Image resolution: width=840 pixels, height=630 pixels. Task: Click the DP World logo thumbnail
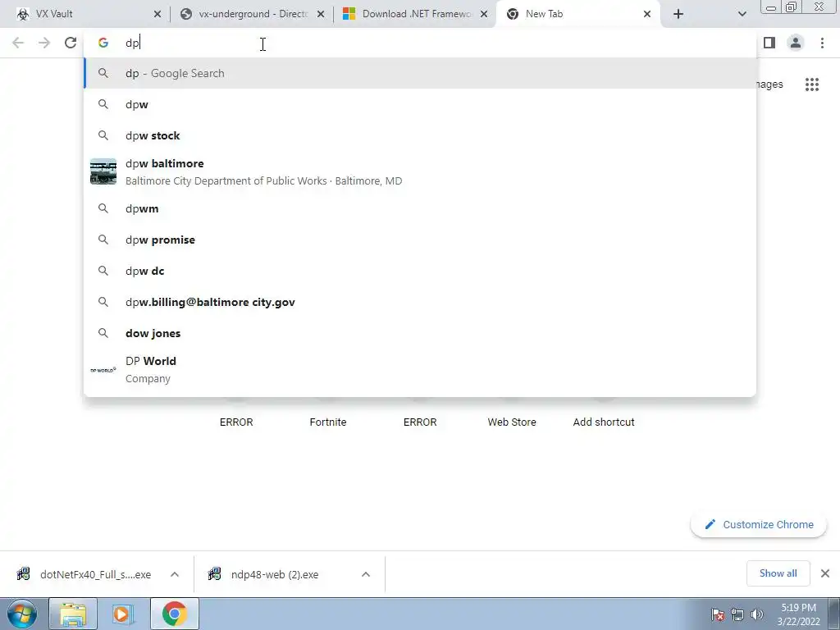pyautogui.click(x=103, y=370)
